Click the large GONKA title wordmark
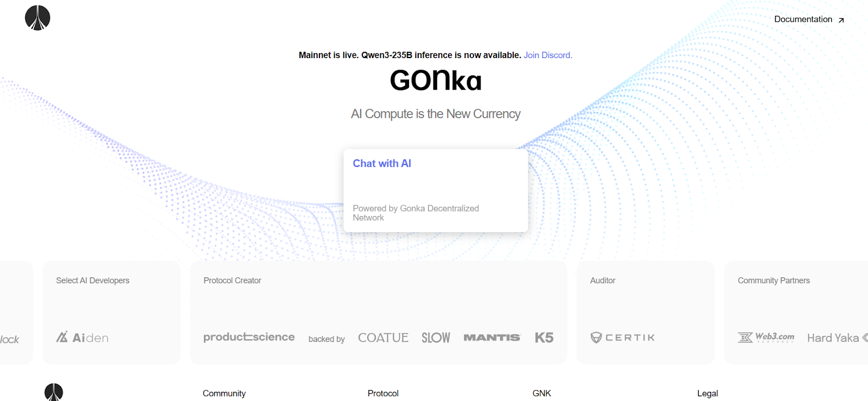This screenshot has width=868, height=401. (x=436, y=81)
